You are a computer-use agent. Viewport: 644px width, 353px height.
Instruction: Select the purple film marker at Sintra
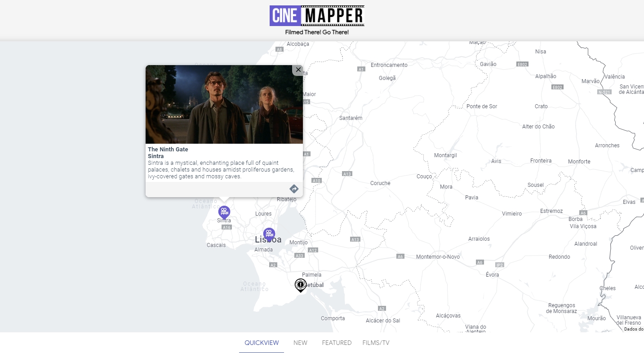pyautogui.click(x=224, y=212)
